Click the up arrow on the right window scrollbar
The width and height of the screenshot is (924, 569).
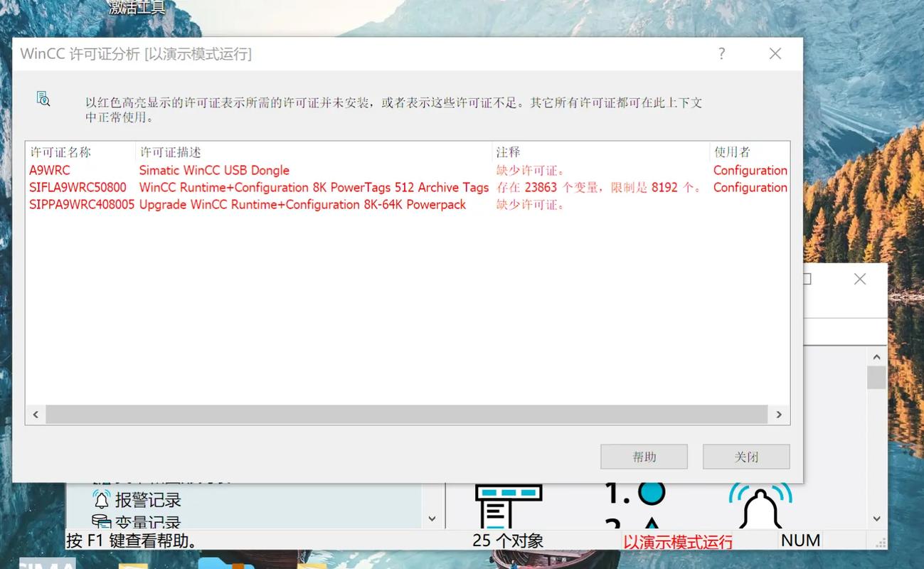876,356
